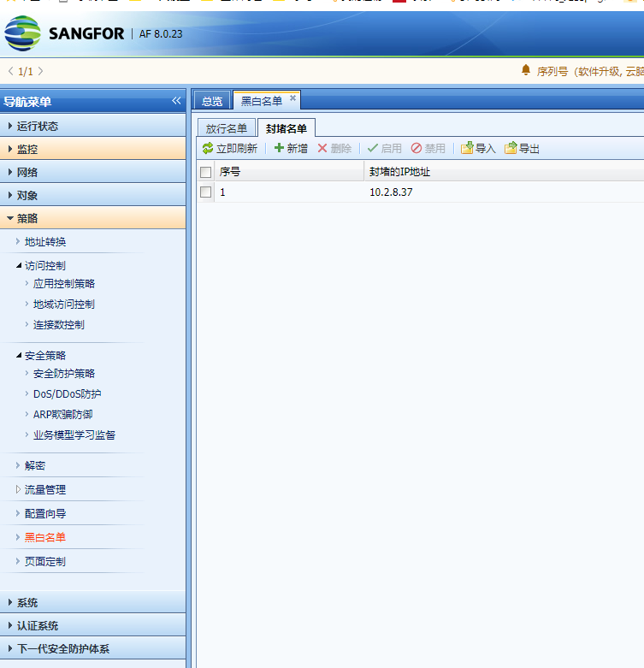This screenshot has height=668, width=644.
Task: Expand the 运行状态 section
Action: pyautogui.click(x=38, y=126)
